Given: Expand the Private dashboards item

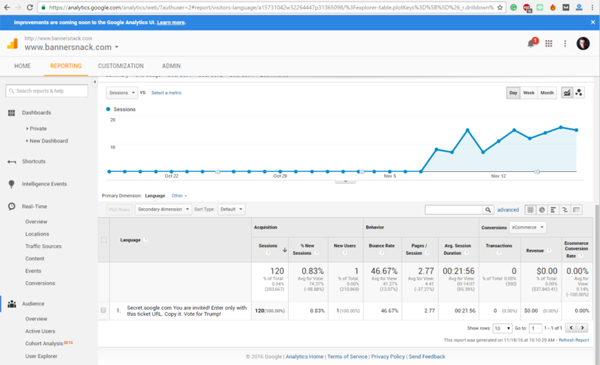Looking at the screenshot, I should click(x=36, y=129).
